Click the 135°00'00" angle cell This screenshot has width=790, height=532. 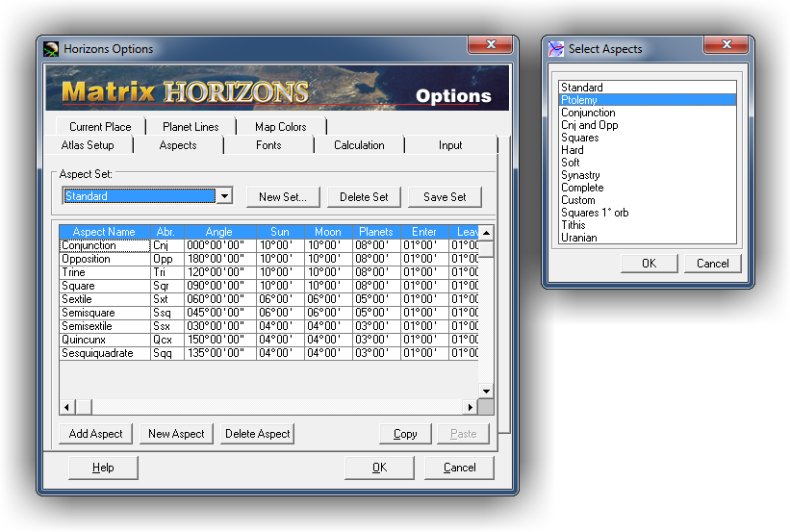point(220,353)
